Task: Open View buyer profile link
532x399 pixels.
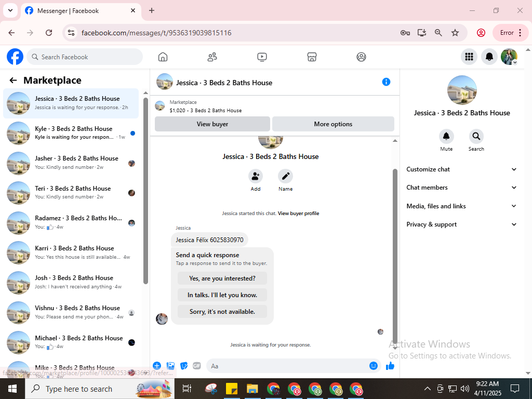Action: pyautogui.click(x=299, y=214)
